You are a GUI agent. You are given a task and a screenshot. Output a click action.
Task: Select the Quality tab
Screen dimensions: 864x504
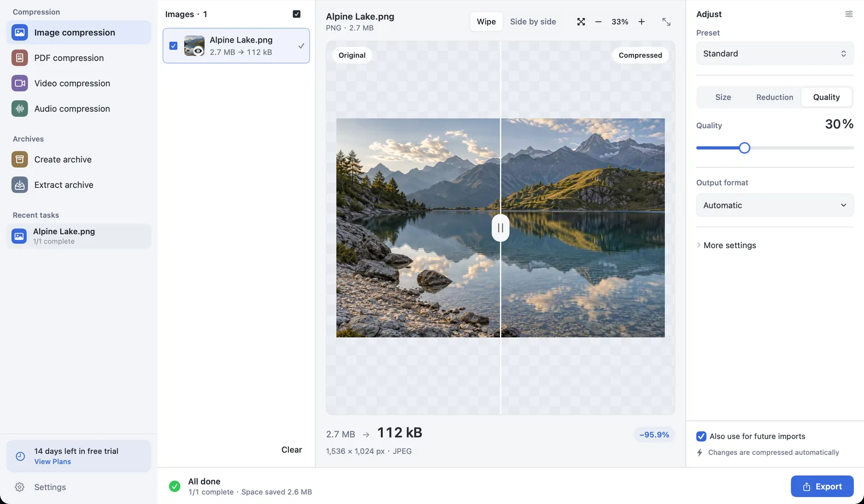(826, 97)
